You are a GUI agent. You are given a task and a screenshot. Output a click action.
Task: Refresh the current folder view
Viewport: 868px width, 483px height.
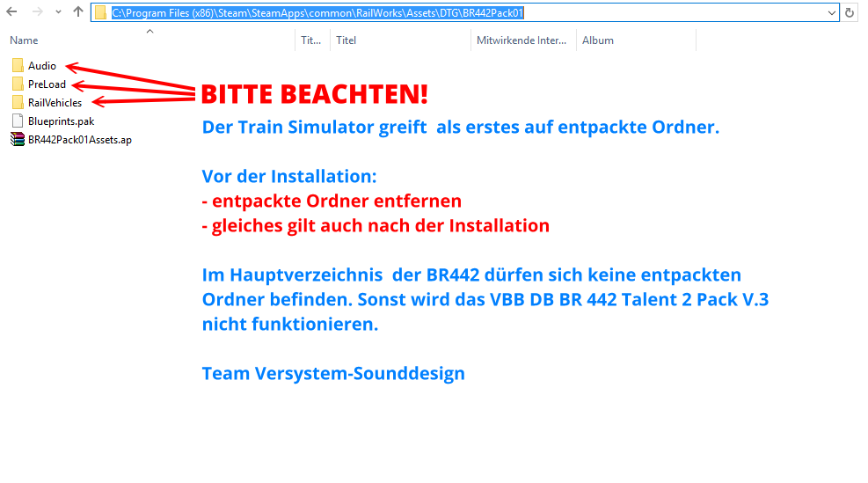coord(850,12)
